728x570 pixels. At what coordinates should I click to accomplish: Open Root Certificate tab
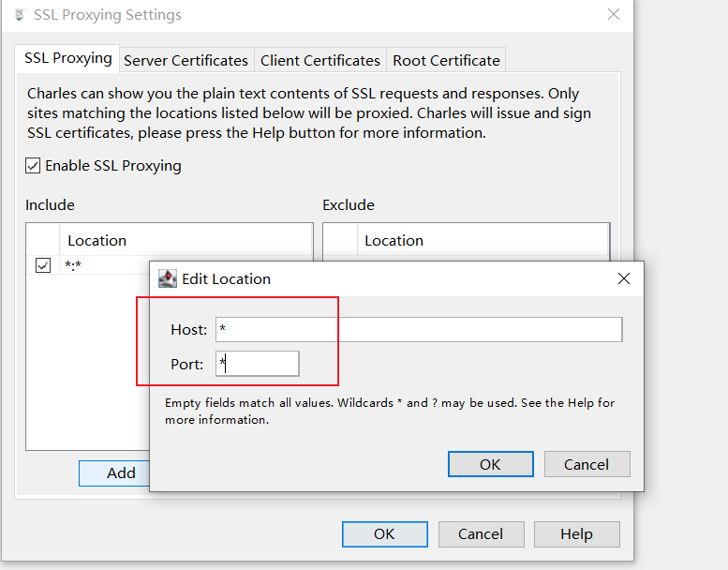click(446, 60)
